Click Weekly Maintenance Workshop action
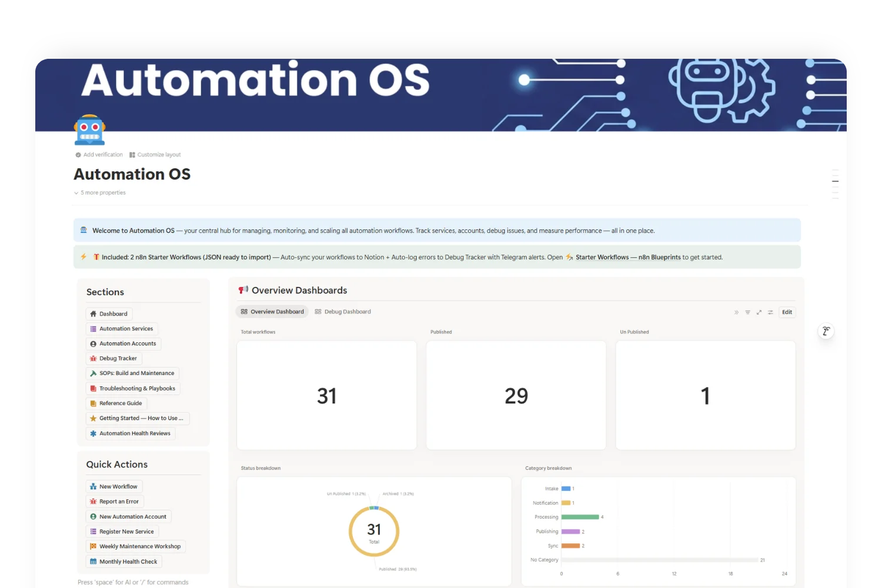882x588 pixels. (x=136, y=546)
